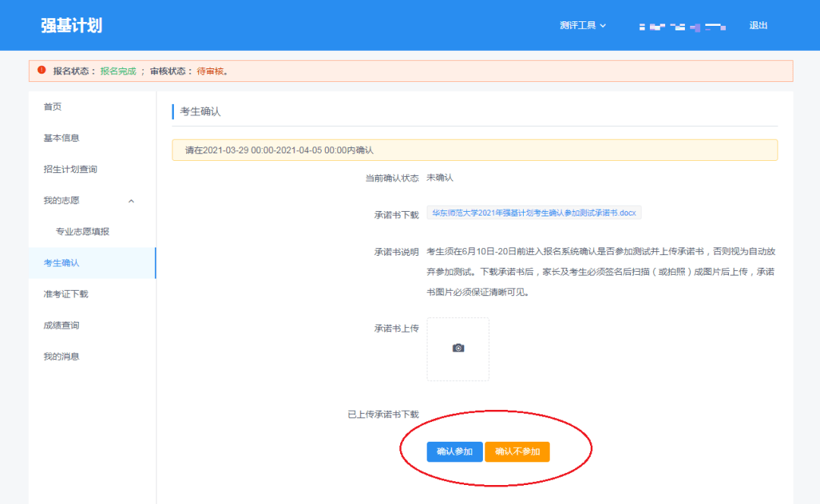
Task: Open the 测评工具 dropdown menu
Action: tap(582, 25)
